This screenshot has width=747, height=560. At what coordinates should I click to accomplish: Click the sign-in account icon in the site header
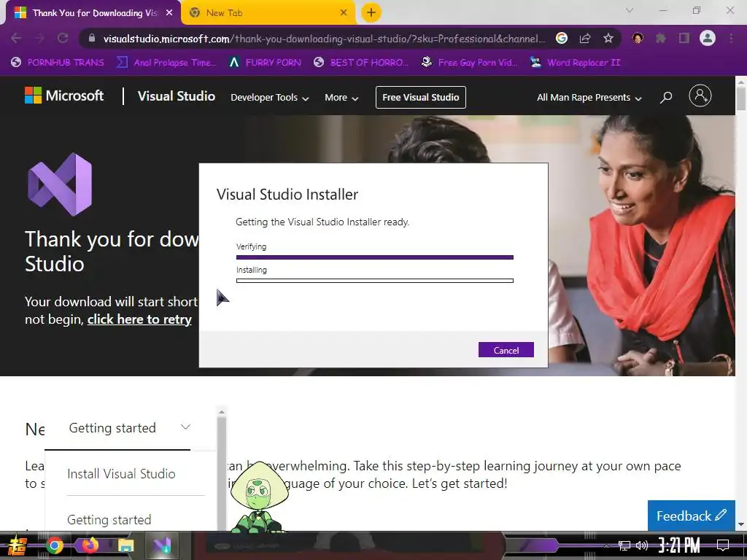[x=700, y=96]
